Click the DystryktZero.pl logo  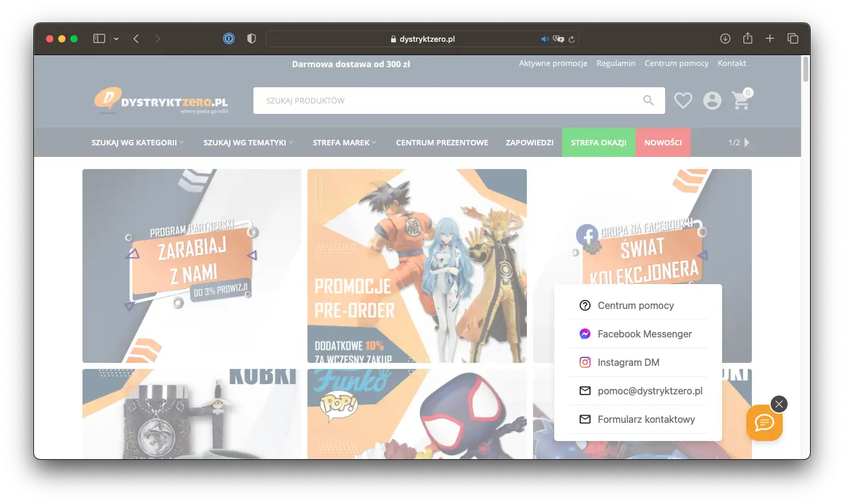pos(161,101)
